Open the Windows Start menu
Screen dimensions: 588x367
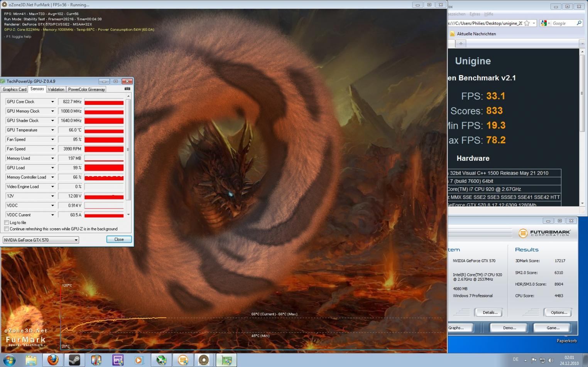[9, 360]
